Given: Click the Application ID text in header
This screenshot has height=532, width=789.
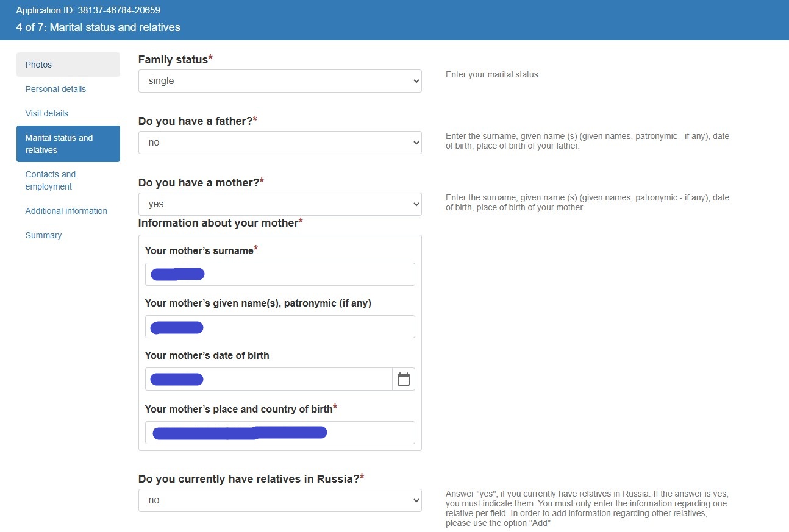Looking at the screenshot, I should tap(88, 10).
